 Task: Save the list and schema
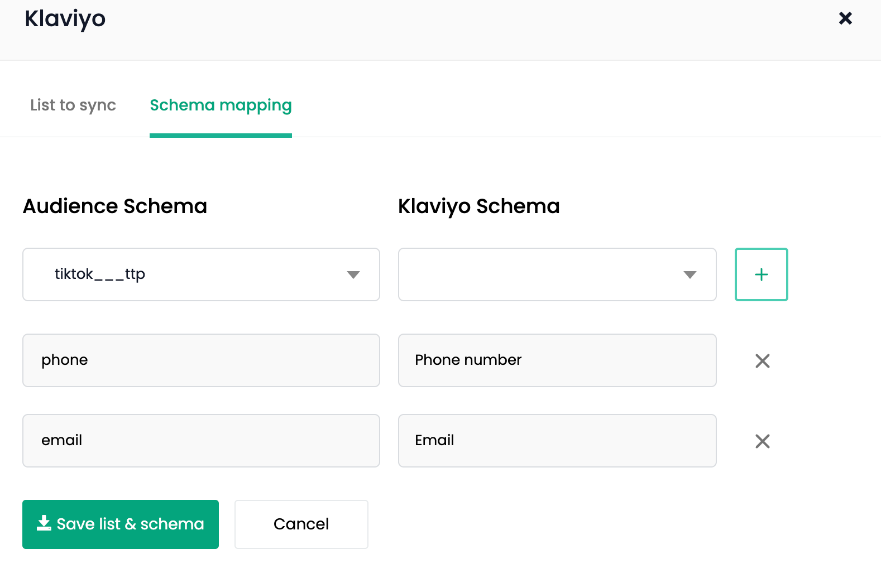(x=120, y=524)
